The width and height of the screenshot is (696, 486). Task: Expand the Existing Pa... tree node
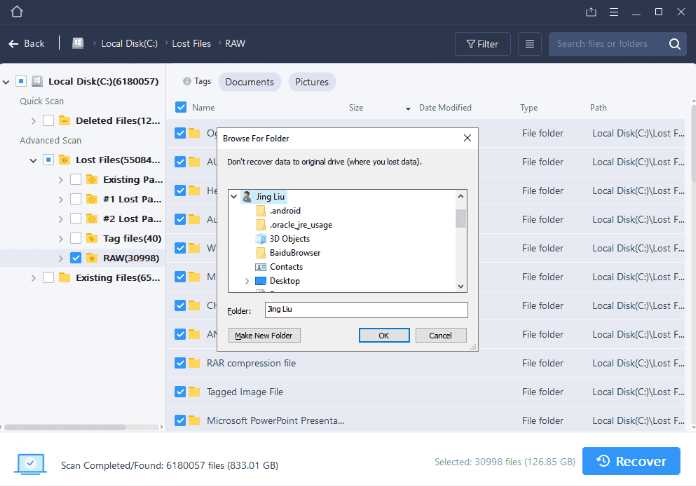coord(61,180)
